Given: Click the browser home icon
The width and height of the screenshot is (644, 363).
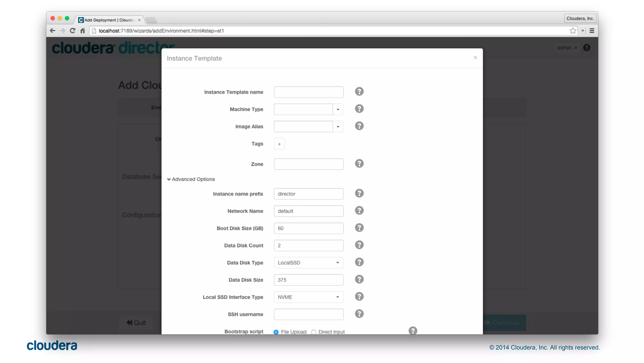Looking at the screenshot, I should (x=82, y=31).
